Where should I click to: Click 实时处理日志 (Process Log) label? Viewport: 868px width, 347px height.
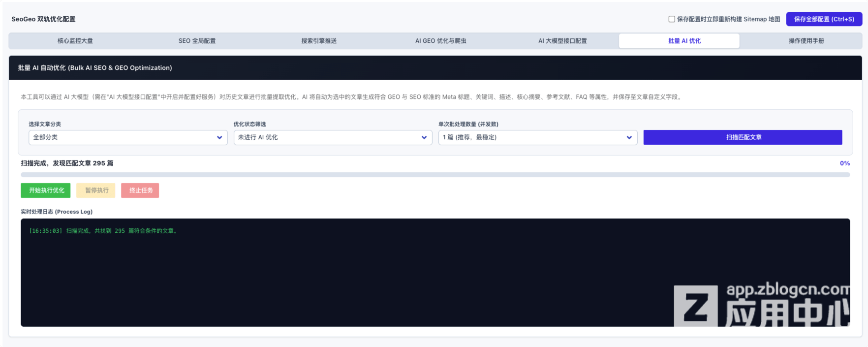(57, 212)
